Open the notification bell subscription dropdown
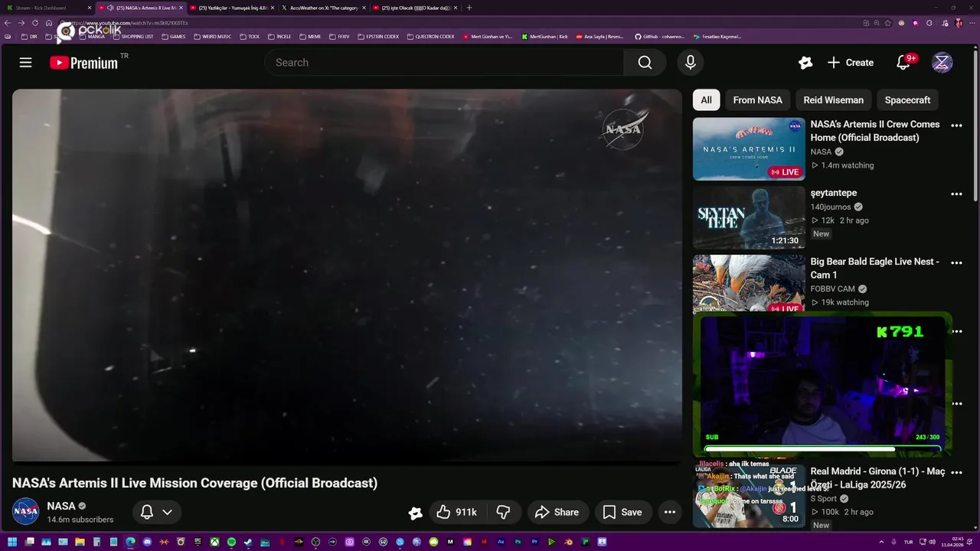The width and height of the screenshot is (980, 551). (157, 512)
